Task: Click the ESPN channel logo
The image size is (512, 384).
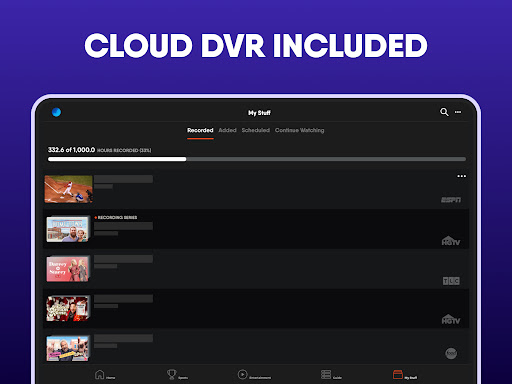Action: [451, 200]
